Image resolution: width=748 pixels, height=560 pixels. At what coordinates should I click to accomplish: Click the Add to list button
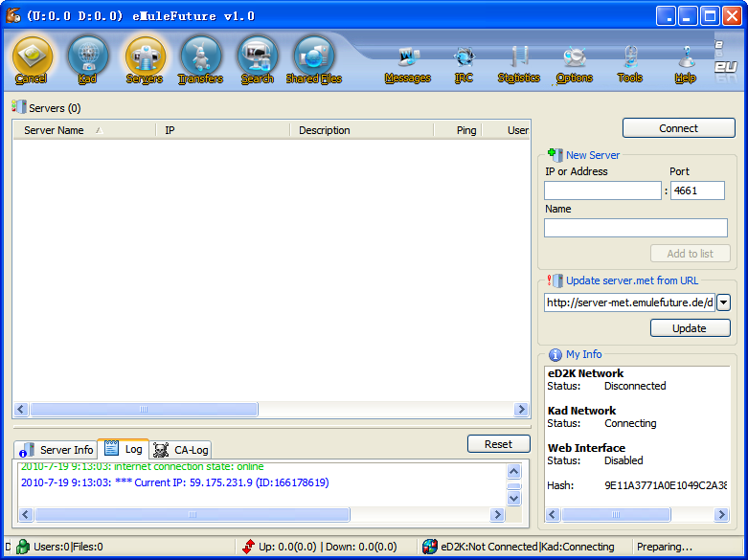click(x=690, y=254)
